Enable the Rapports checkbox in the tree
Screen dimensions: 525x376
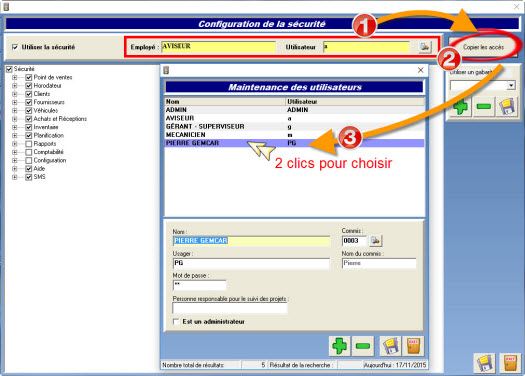[x=29, y=144]
